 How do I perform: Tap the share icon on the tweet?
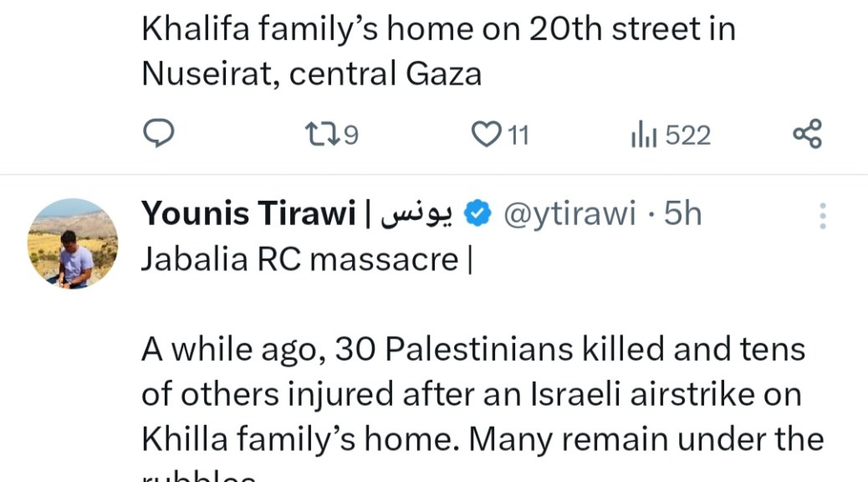coord(807,134)
